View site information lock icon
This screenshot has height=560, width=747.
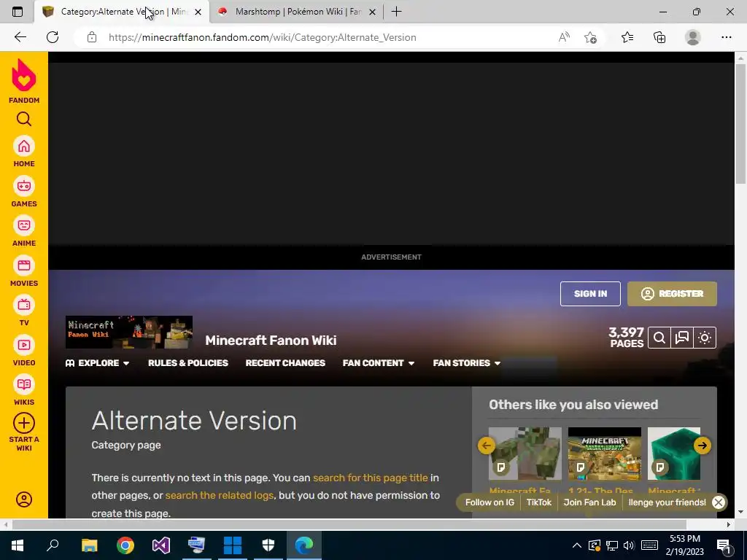tap(92, 37)
